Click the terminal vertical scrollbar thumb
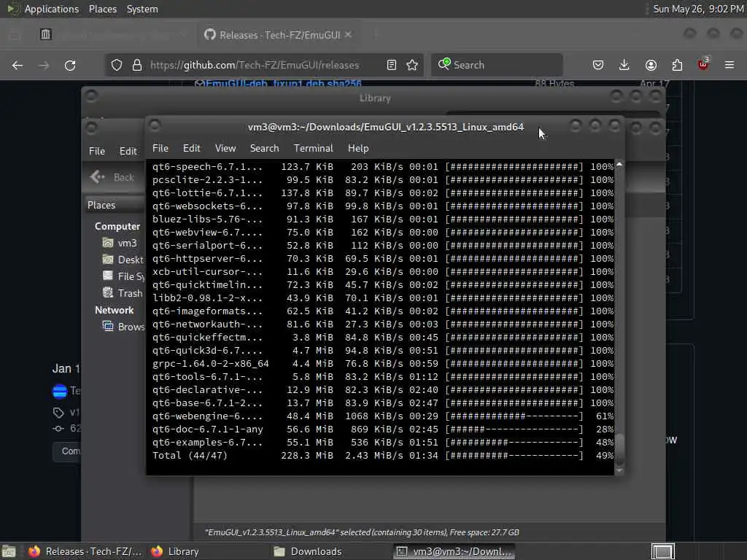The image size is (747, 560). (619, 448)
